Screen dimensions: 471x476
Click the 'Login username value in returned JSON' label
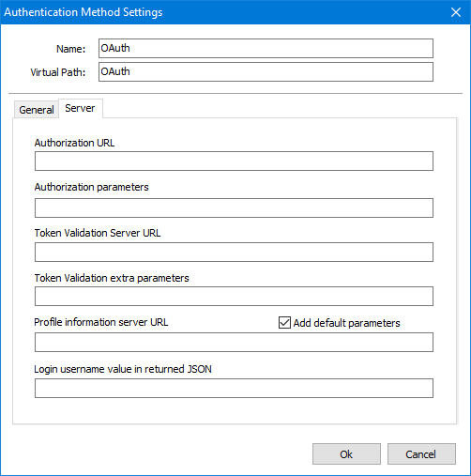(x=123, y=369)
